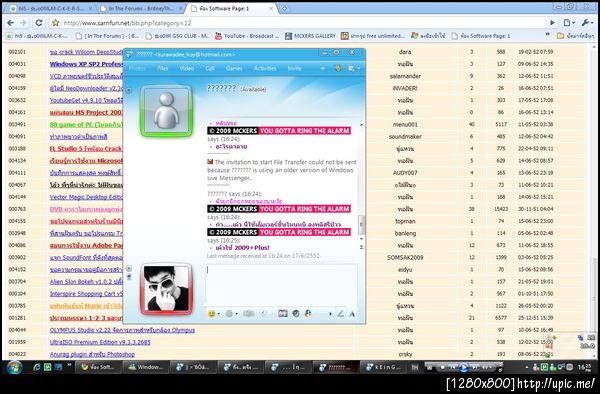Open the YouTube - Broadcast bookmark
The height and width of the screenshot is (394, 600).
(247, 36)
